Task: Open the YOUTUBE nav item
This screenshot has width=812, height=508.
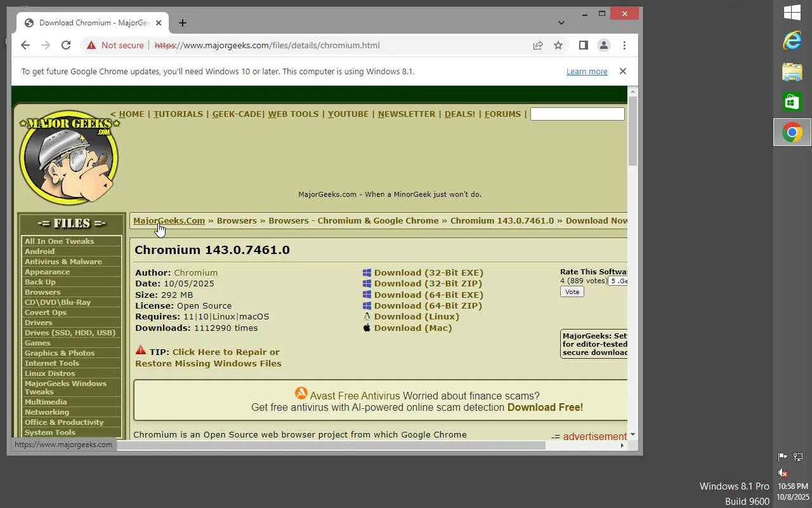Action: coord(348,114)
